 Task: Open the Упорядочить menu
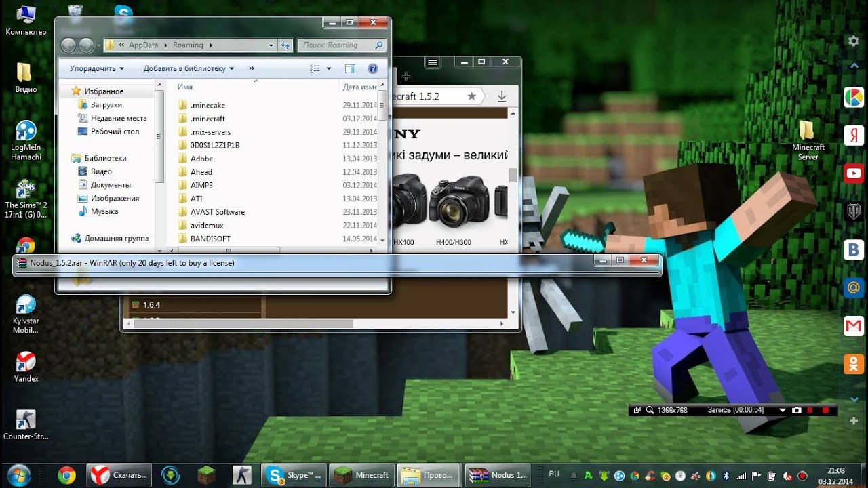pos(97,68)
